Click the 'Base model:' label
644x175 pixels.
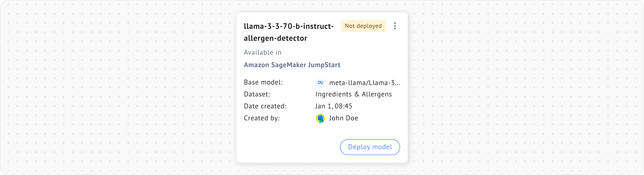(263, 83)
